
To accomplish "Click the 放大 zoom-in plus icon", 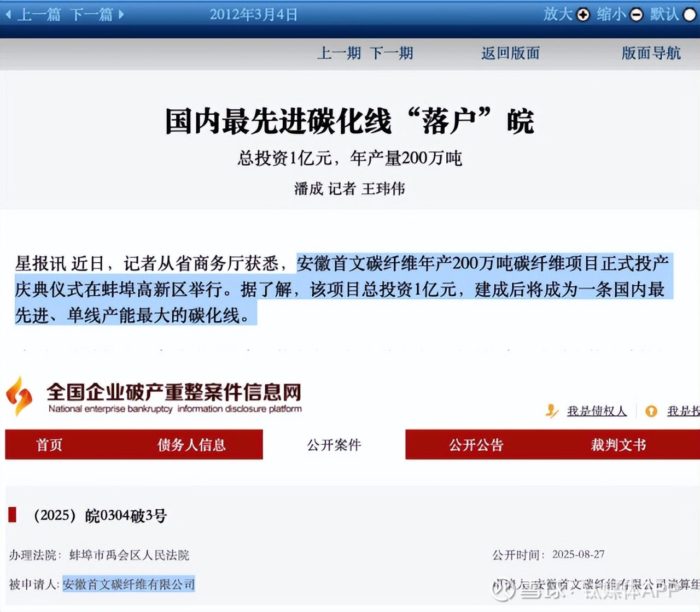I will coord(584,15).
